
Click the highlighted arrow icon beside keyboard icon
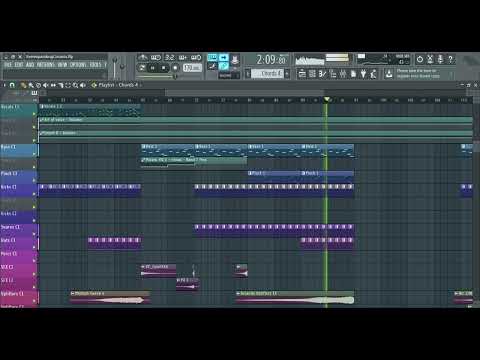coord(224,57)
